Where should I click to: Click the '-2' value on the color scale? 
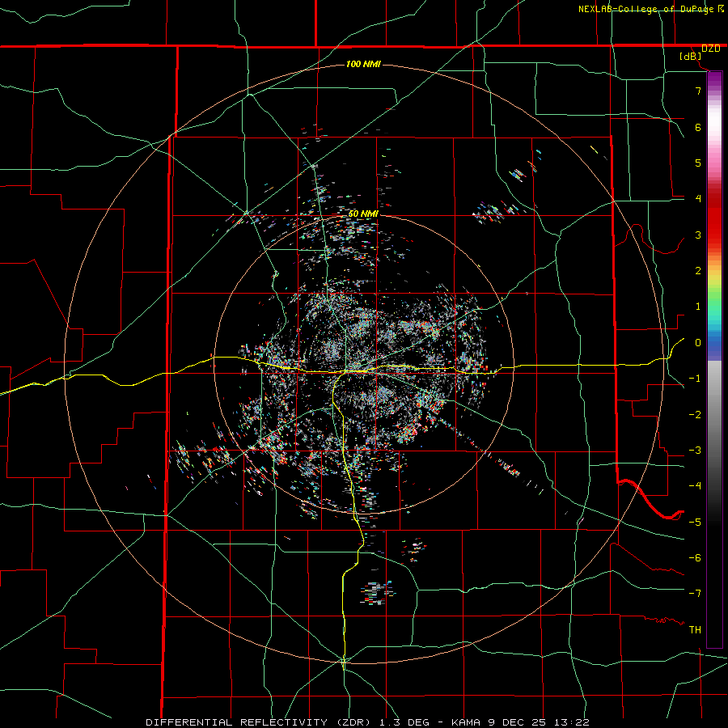tap(695, 415)
